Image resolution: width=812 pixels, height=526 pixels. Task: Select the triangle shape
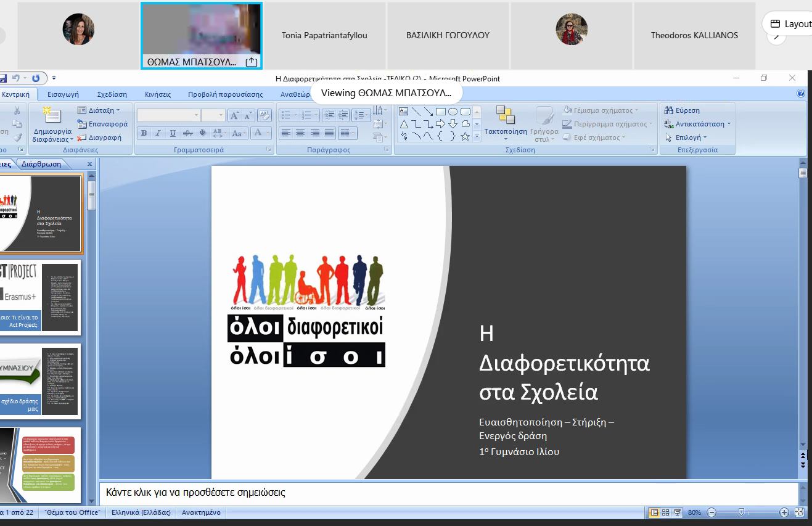tap(404, 124)
